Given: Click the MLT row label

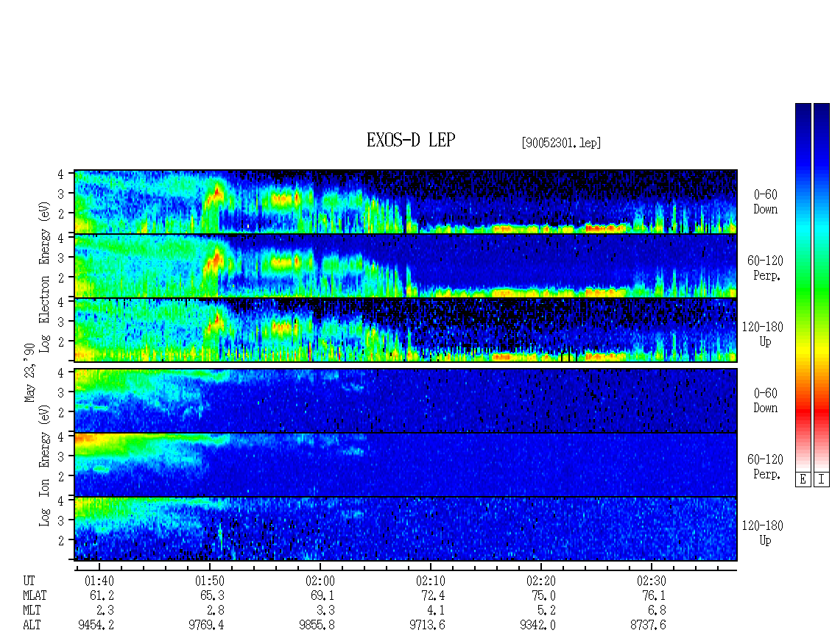Looking at the screenshot, I should pyautogui.click(x=32, y=611).
